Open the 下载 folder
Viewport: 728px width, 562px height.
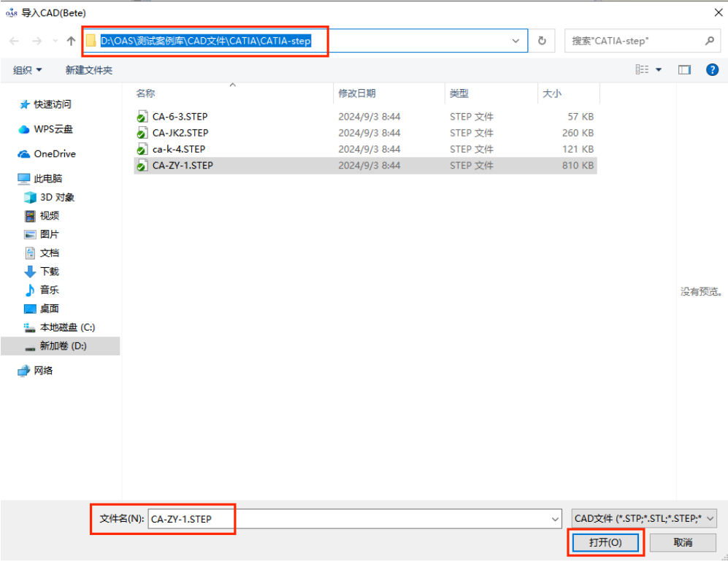pyautogui.click(x=42, y=272)
